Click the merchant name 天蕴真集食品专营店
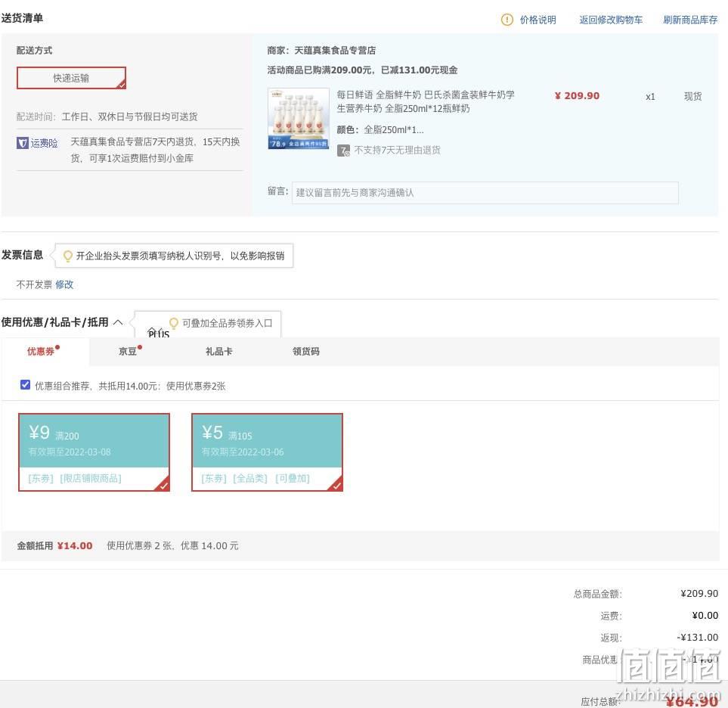The height and width of the screenshot is (708, 728). (x=335, y=50)
